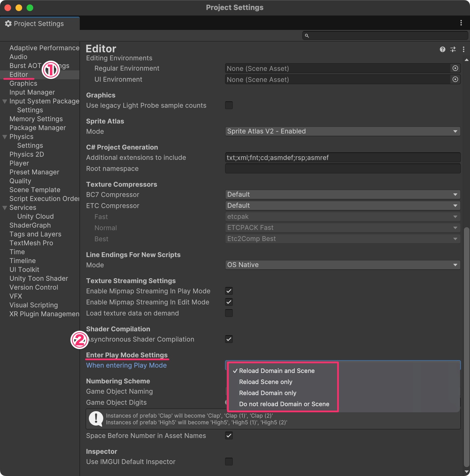The width and height of the screenshot is (470, 476).
Task: Open the BC7 Compressor dropdown
Action: [x=343, y=195]
